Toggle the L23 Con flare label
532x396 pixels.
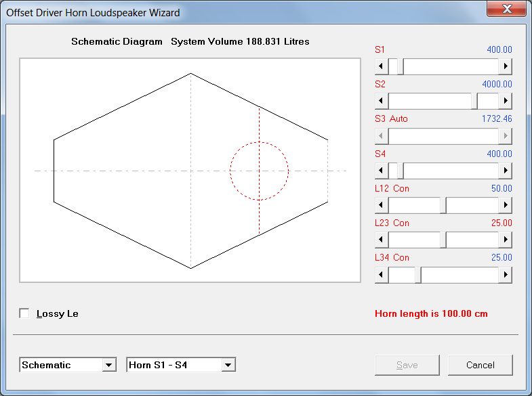tap(392, 223)
